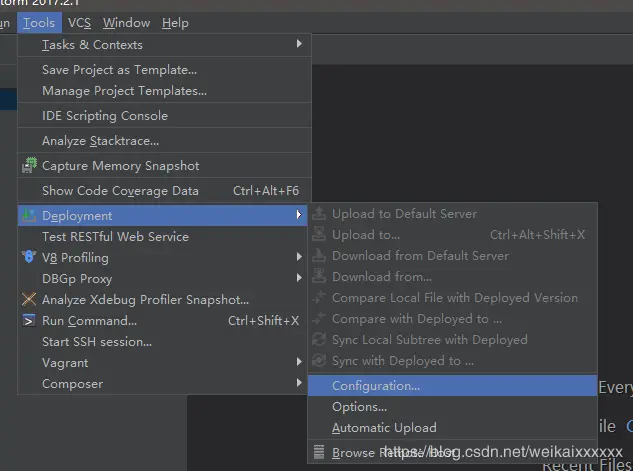Select Configuration... in Deployment submenu
Viewport: 633px width, 471px height.
point(376,386)
